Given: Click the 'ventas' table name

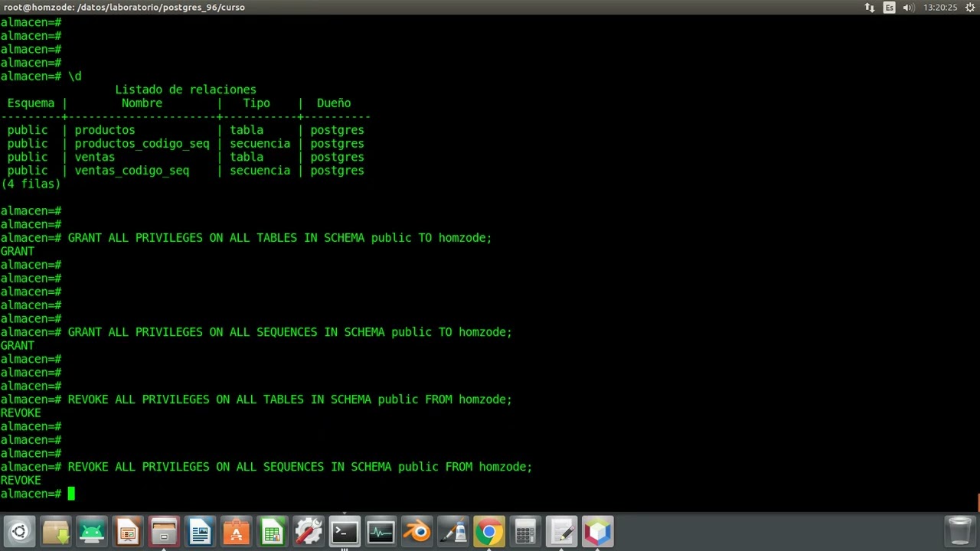Looking at the screenshot, I should coord(95,157).
